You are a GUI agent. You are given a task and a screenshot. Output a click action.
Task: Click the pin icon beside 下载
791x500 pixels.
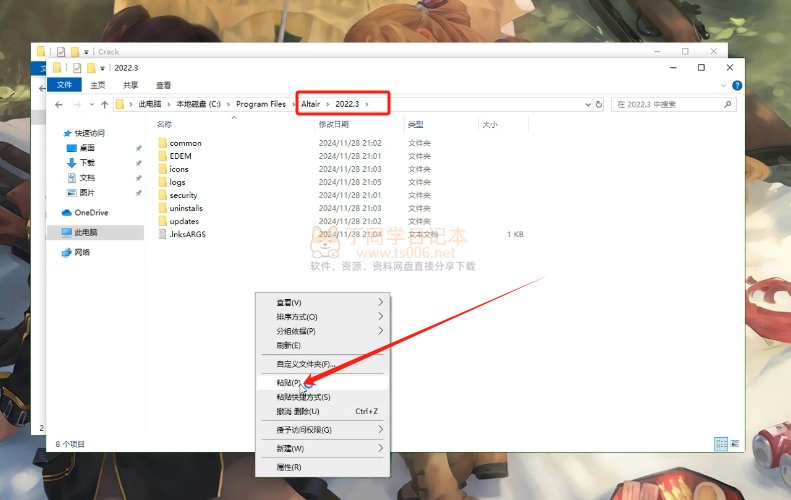tap(138, 163)
